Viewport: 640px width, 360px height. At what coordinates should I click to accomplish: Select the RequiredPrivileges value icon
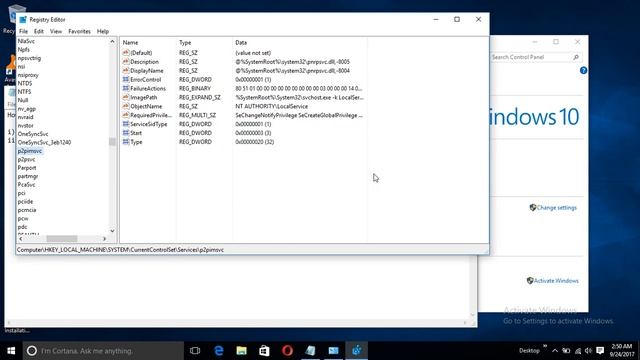[x=126, y=115]
